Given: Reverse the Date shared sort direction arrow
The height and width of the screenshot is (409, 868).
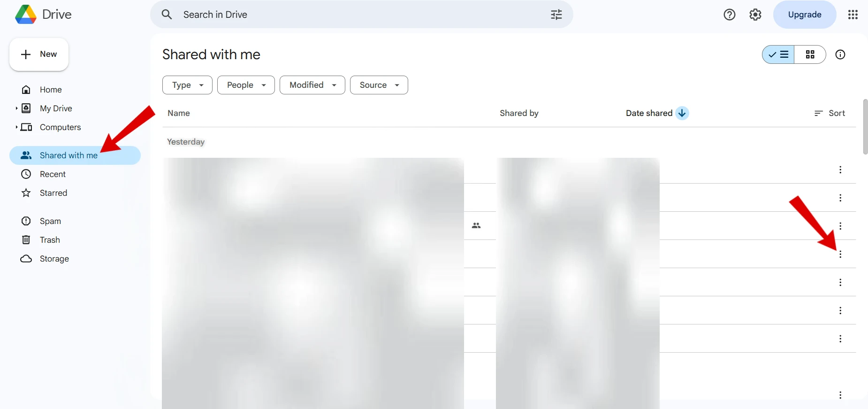Looking at the screenshot, I should click(682, 113).
